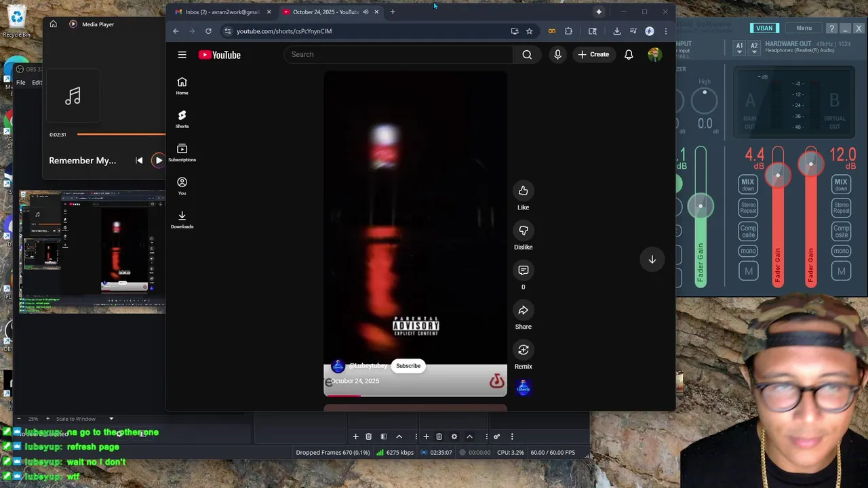This screenshot has width=868, height=488.
Task: Go to next Short with down arrow
Action: 652,260
